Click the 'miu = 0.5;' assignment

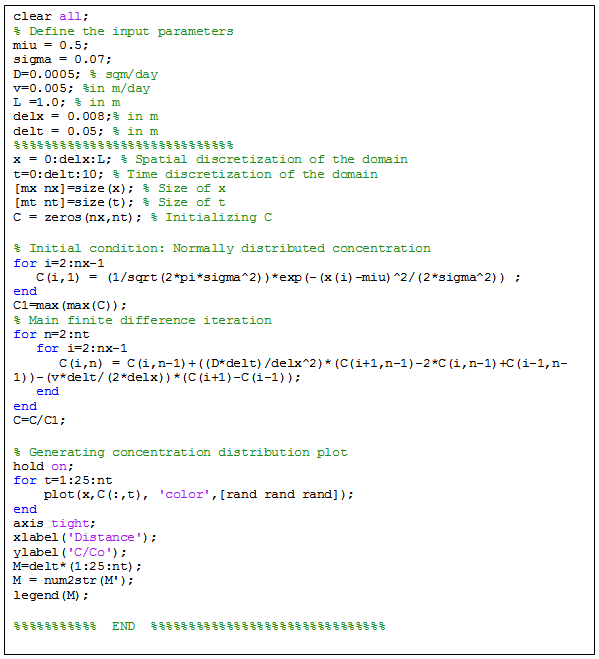coord(50,45)
